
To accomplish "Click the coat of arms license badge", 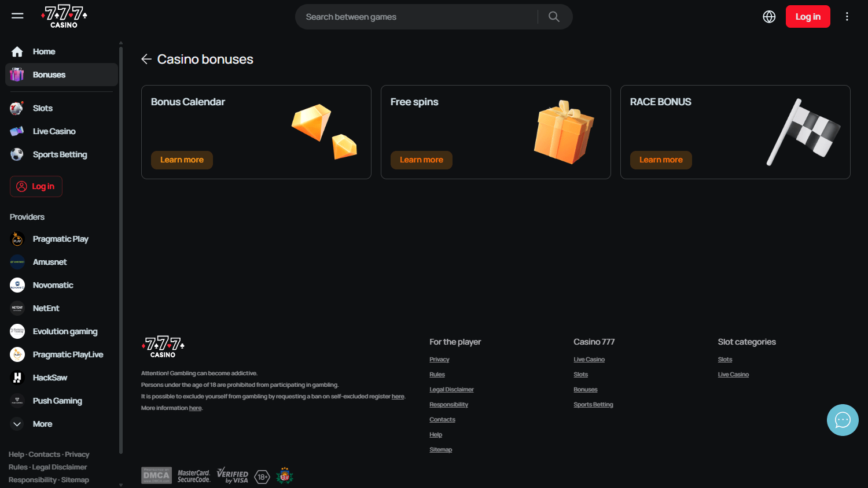I will tap(284, 475).
